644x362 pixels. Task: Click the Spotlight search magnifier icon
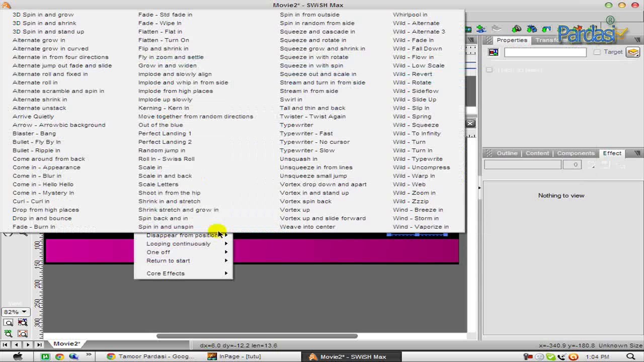point(630,356)
